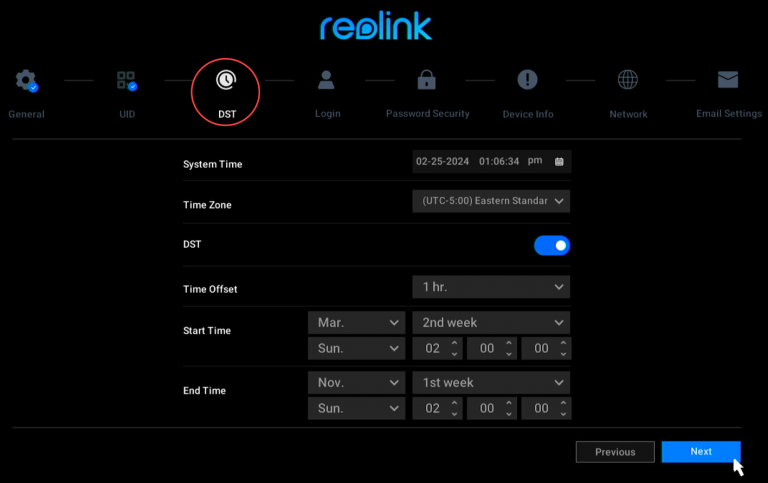The image size is (768, 483).
Task: Click the Start Time hour stepper field
Action: click(x=432, y=349)
